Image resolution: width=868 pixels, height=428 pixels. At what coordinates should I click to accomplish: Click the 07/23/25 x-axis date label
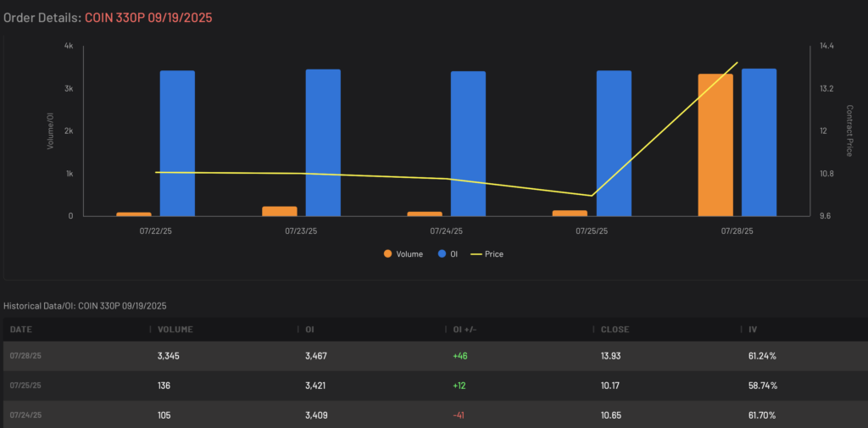tap(301, 231)
